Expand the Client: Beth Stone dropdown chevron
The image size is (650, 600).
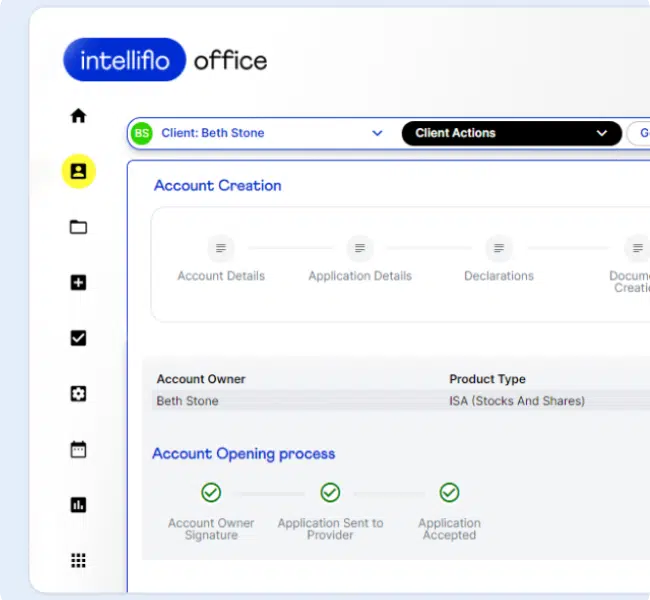pos(377,133)
